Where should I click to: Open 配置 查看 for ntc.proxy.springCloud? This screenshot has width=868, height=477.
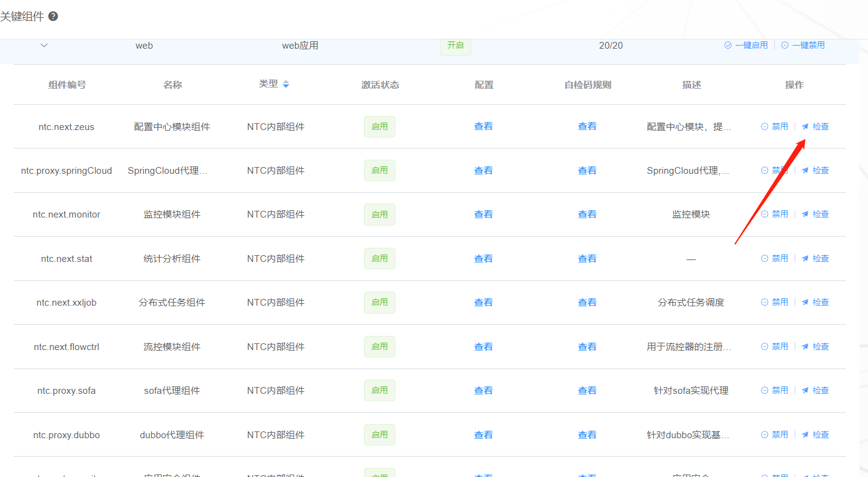click(x=484, y=170)
